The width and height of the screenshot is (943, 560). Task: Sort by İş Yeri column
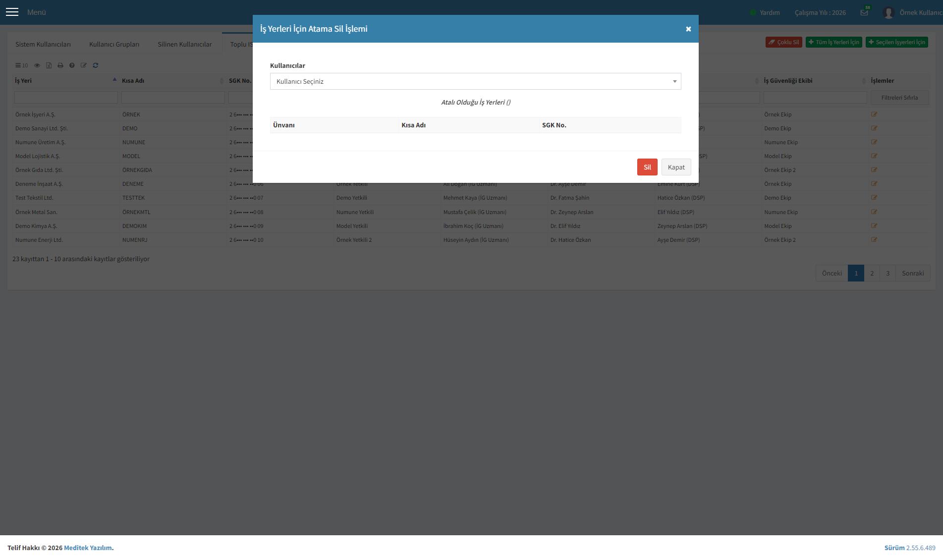(65, 80)
